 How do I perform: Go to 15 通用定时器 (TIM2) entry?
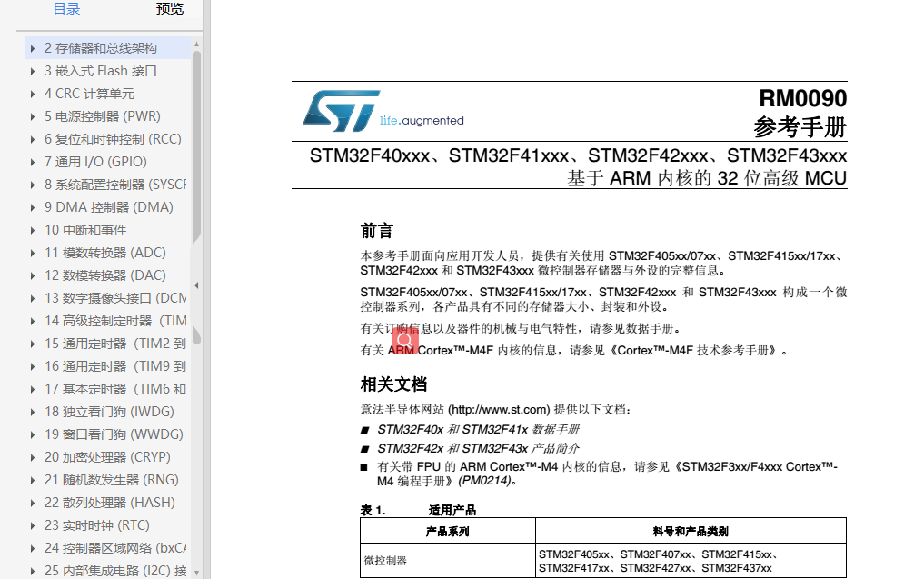(115, 344)
